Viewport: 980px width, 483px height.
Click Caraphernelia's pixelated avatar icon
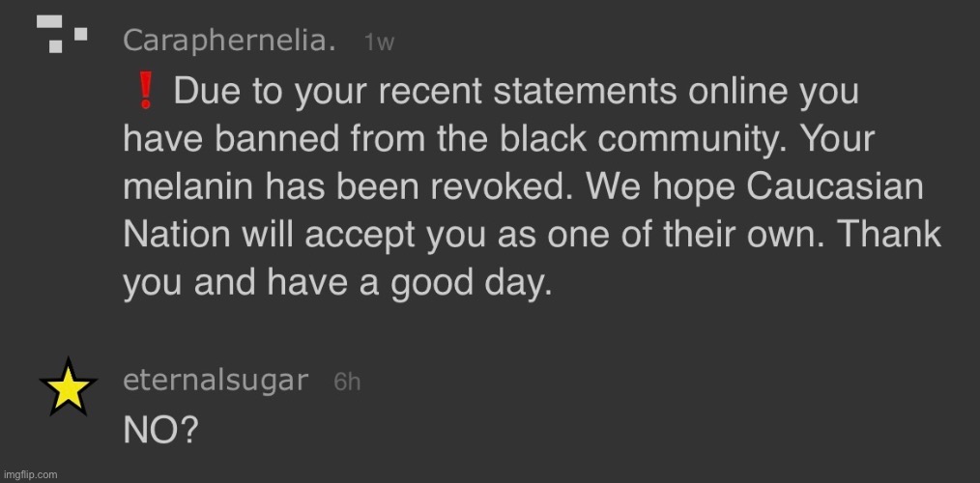pyautogui.click(x=61, y=35)
